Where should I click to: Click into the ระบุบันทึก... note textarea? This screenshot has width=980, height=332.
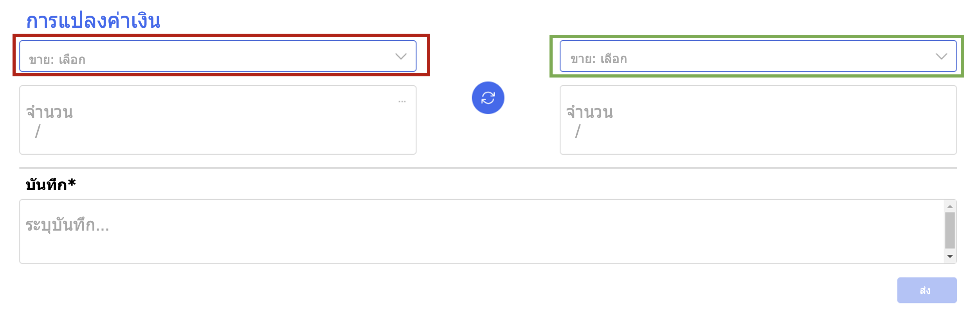coord(482,231)
